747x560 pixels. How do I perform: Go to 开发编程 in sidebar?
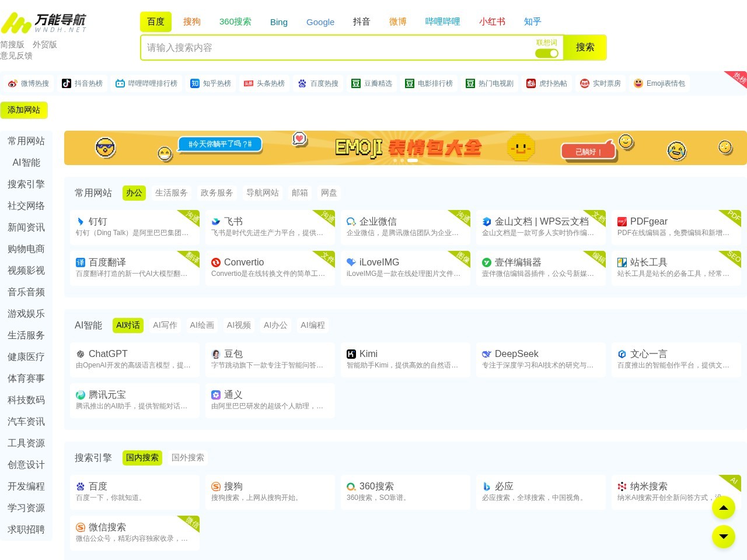[26, 486]
